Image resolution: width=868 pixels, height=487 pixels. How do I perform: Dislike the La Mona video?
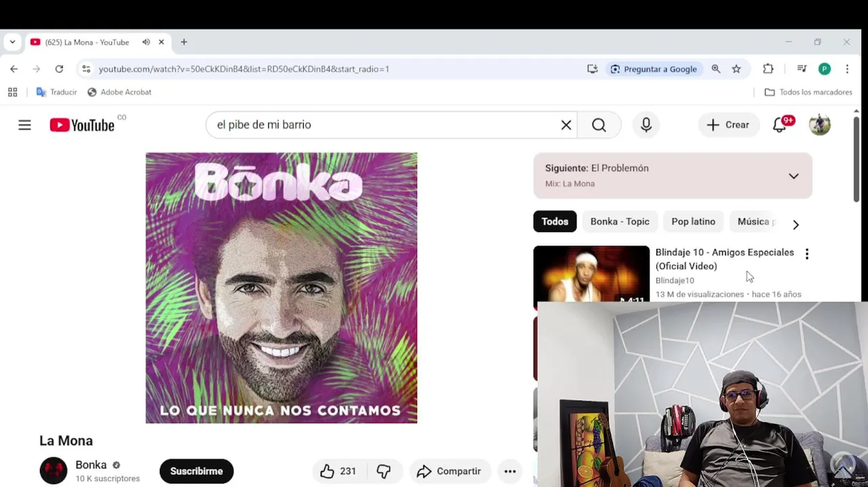(384, 471)
